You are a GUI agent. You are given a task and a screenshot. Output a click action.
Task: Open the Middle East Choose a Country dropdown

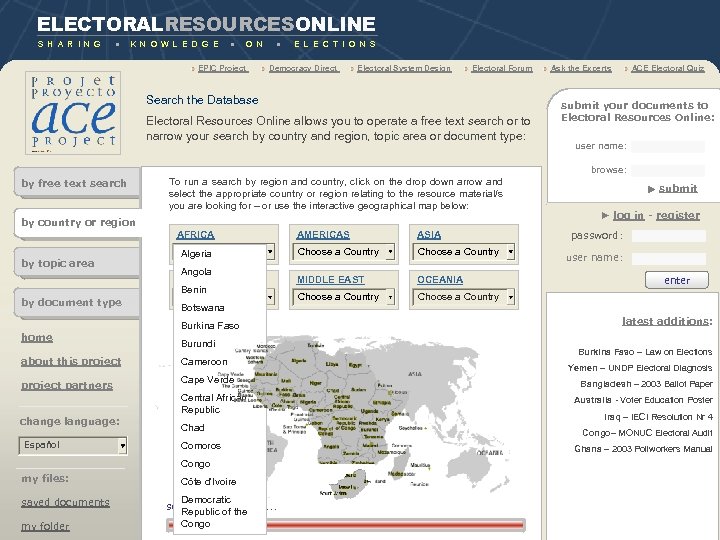(343, 297)
